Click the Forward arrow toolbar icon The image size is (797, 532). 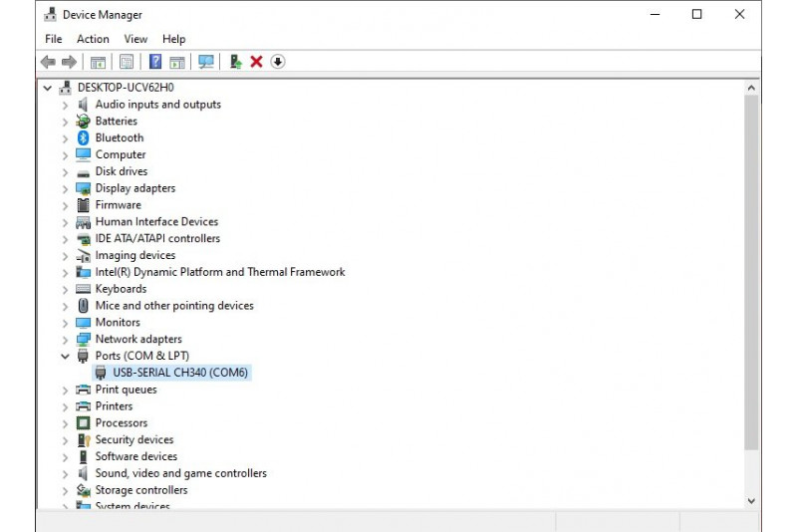(69, 62)
